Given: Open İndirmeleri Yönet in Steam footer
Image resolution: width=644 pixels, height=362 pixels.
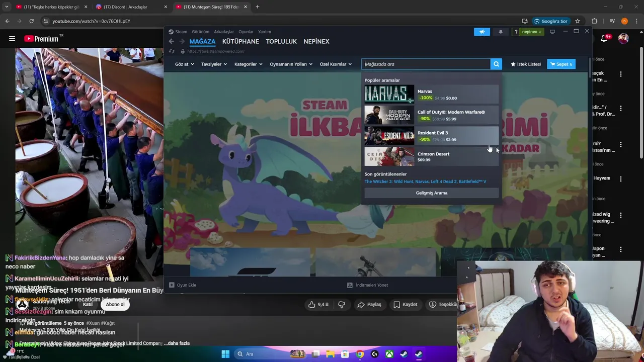Looking at the screenshot, I should coord(368,285).
